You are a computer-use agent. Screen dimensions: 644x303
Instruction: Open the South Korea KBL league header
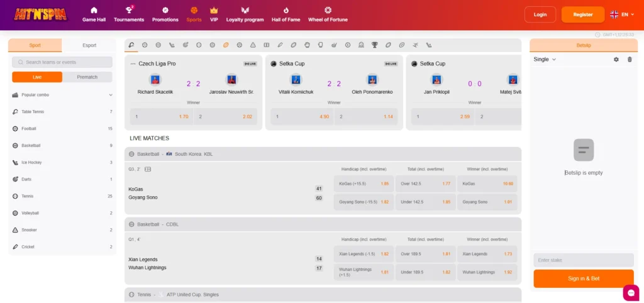click(323, 154)
